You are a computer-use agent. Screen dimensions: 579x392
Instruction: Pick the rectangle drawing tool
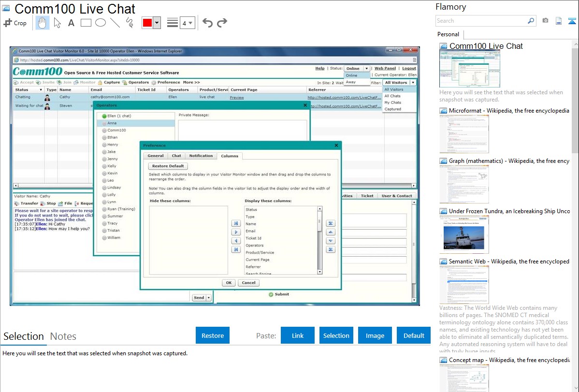[86, 23]
